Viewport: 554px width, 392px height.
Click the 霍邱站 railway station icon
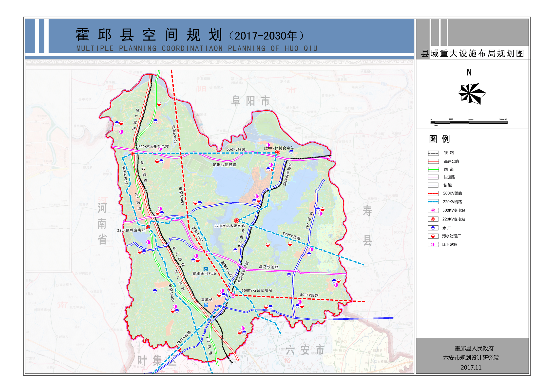pos(206,305)
